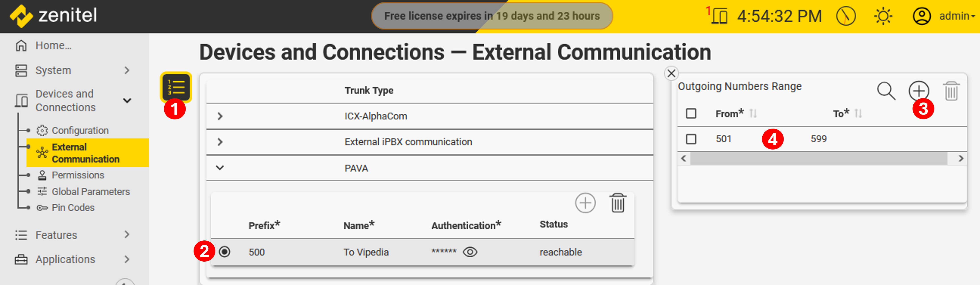The width and height of the screenshot is (980, 285).
Task: Check the 501 to 599 range checkbox
Action: [691, 139]
